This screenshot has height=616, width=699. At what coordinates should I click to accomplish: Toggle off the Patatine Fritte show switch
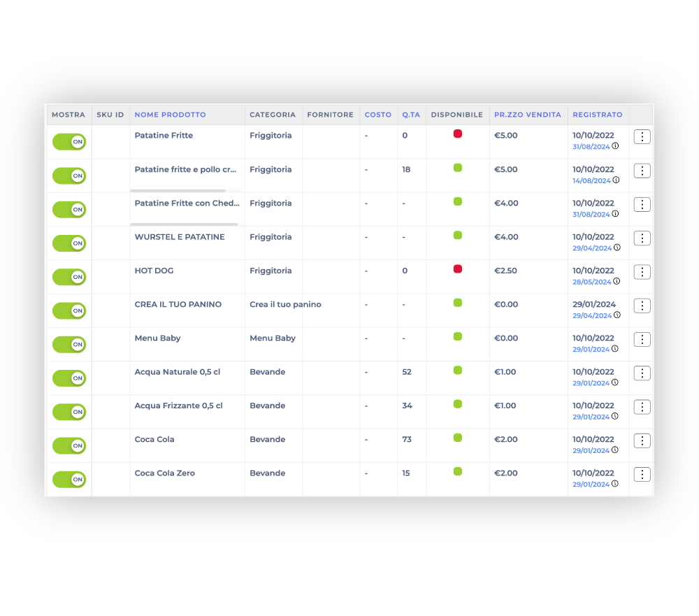(x=69, y=142)
